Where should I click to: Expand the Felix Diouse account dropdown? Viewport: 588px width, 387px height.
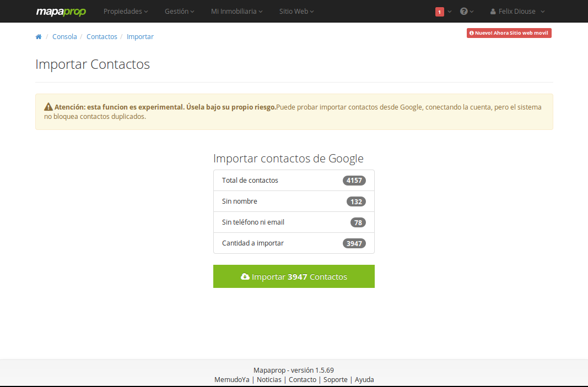coord(517,12)
